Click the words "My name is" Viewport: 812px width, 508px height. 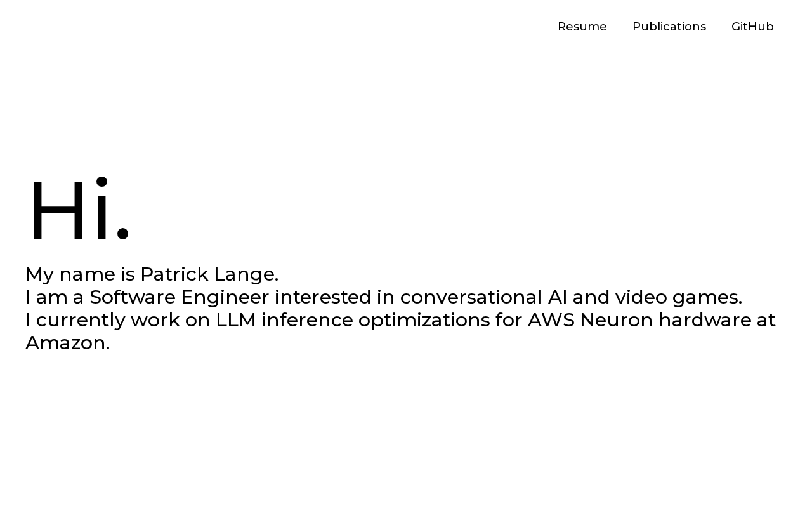(80, 274)
